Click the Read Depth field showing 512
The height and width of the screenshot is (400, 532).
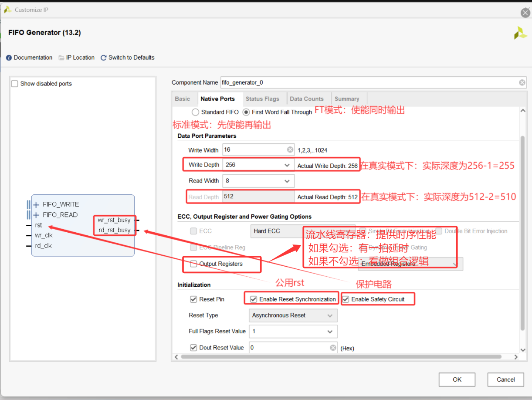coord(258,197)
